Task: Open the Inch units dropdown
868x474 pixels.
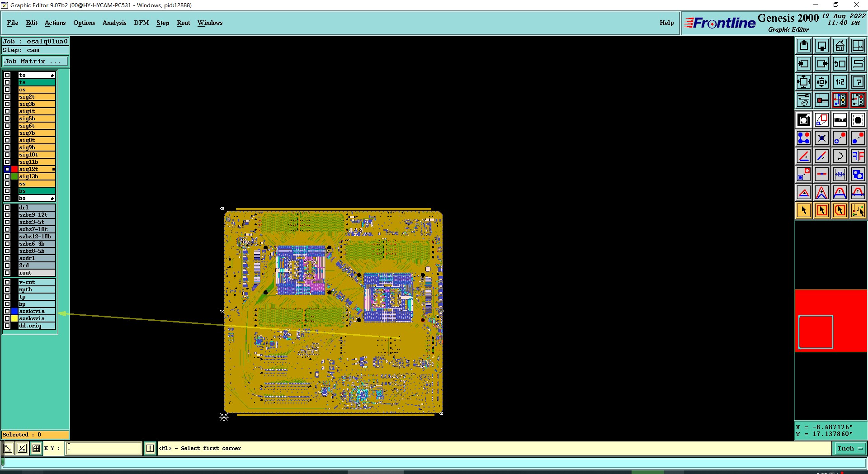Action: tap(850, 448)
